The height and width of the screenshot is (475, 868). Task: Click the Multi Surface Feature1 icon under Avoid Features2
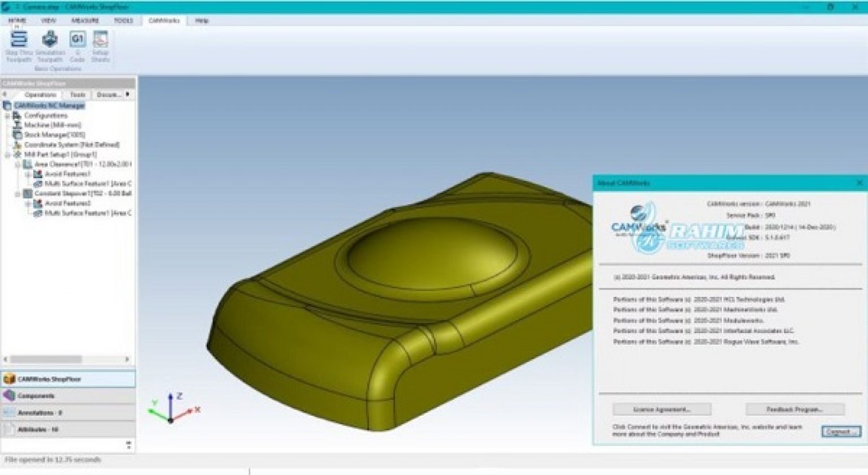point(38,213)
